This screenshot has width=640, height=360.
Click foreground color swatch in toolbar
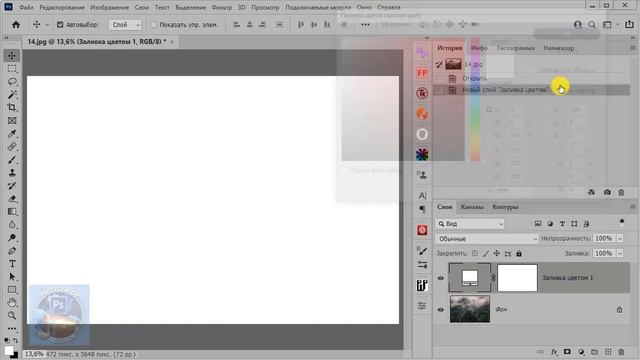(9, 351)
